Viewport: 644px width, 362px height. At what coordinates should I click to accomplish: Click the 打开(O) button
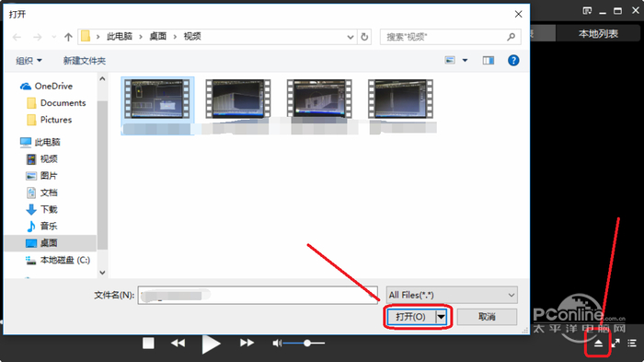click(x=410, y=317)
